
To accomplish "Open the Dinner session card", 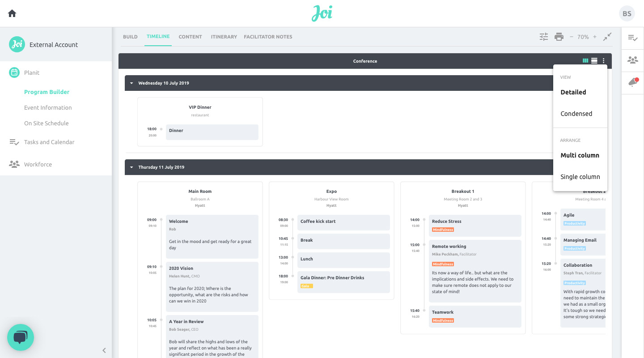I will (x=212, y=132).
